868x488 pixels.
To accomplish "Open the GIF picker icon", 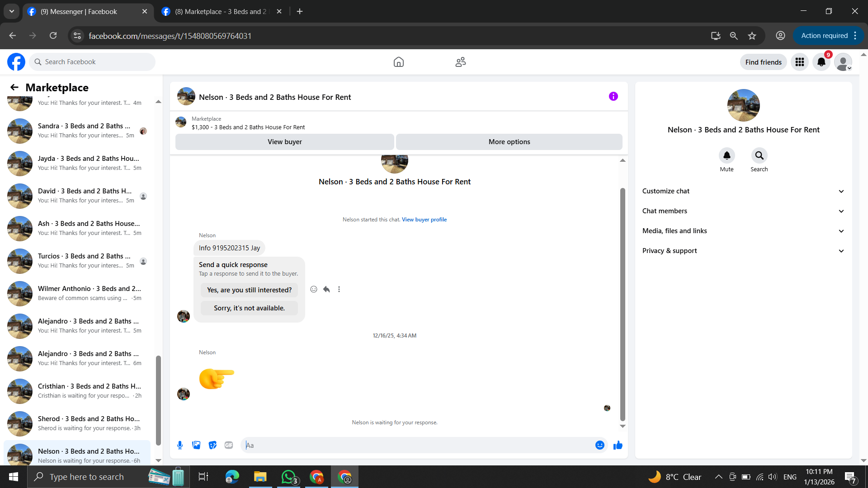I will [229, 445].
